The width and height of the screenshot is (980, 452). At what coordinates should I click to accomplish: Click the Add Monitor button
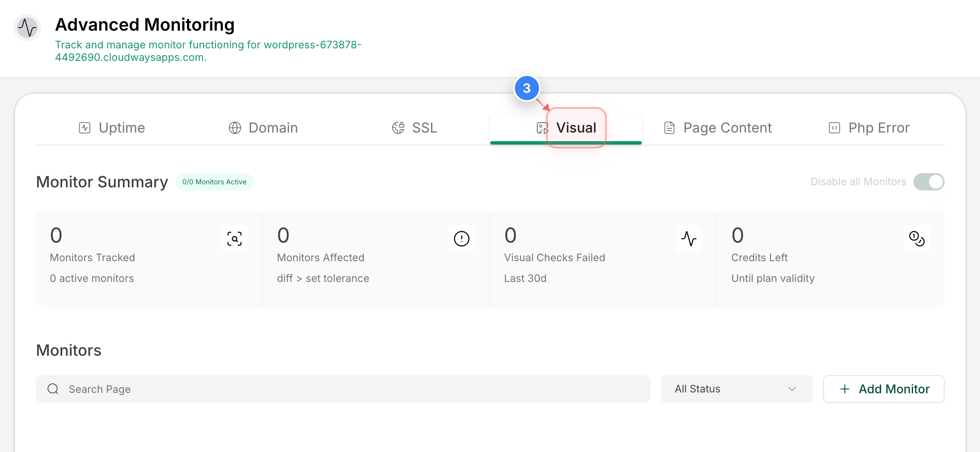(x=884, y=389)
